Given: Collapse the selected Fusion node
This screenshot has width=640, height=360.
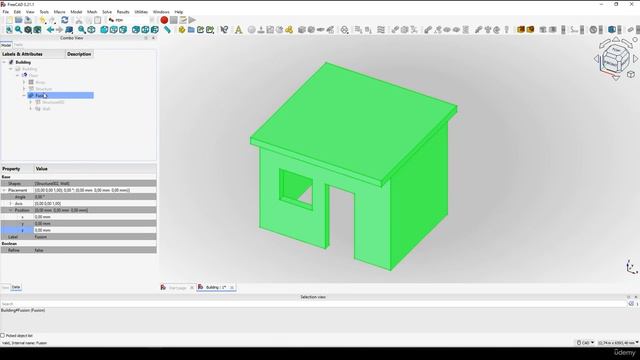Looking at the screenshot, I should 24,96.
